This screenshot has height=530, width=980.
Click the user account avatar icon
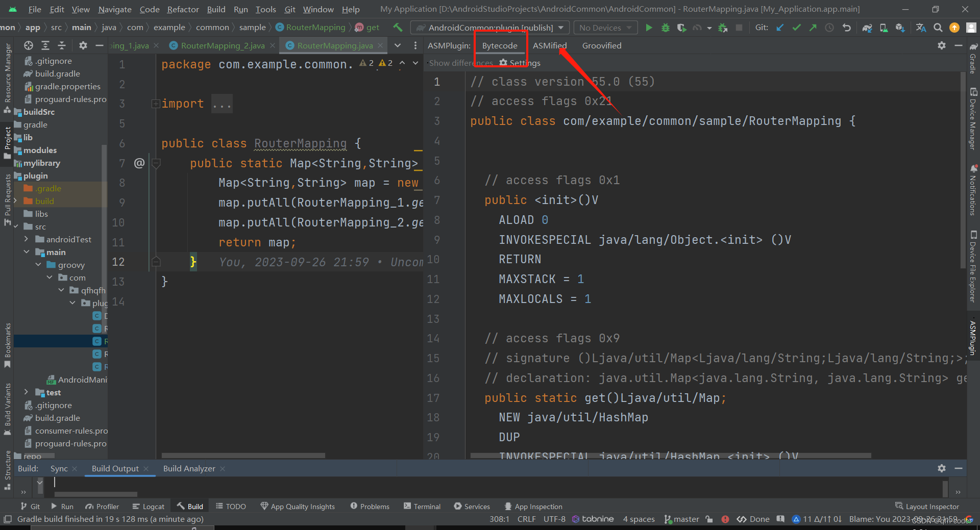pos(971,28)
